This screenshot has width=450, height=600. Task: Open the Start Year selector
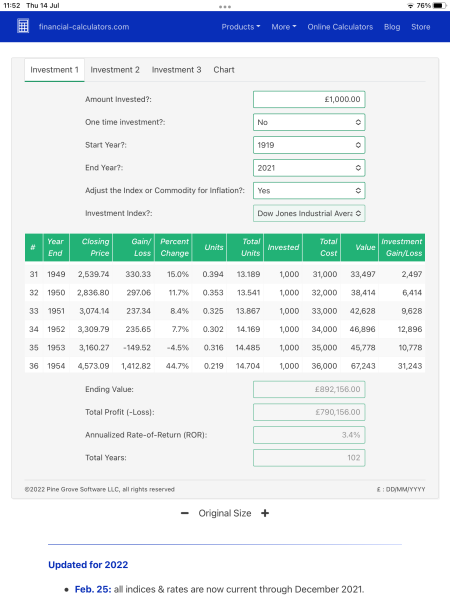click(309, 145)
